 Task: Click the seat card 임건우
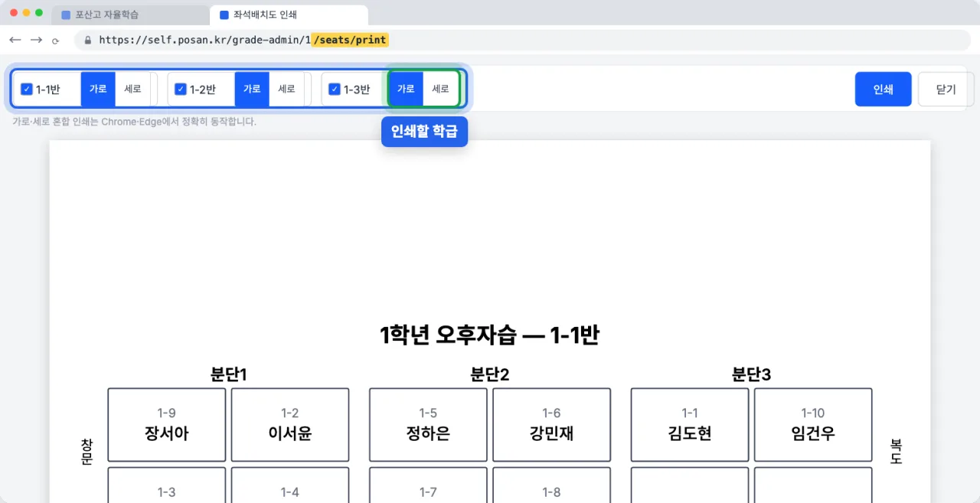(x=813, y=425)
